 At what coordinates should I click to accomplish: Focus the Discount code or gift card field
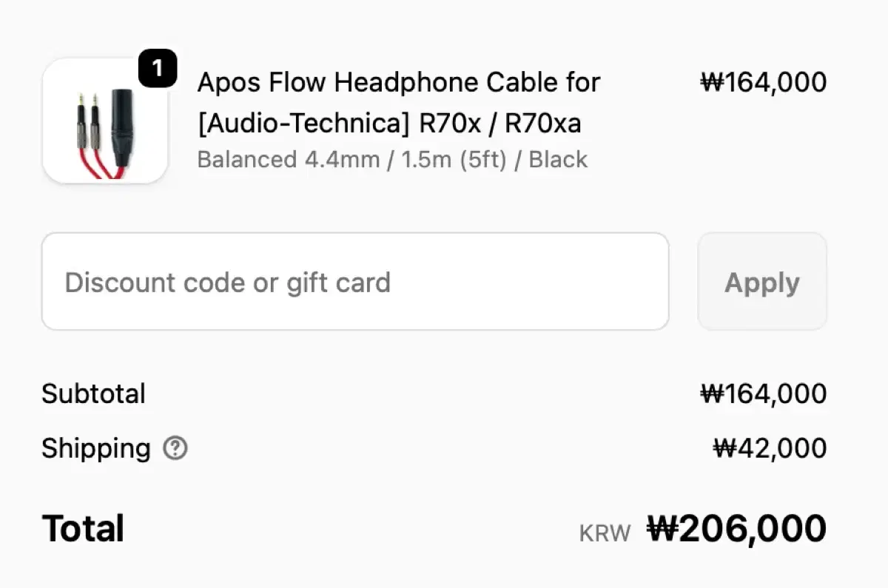tap(355, 282)
